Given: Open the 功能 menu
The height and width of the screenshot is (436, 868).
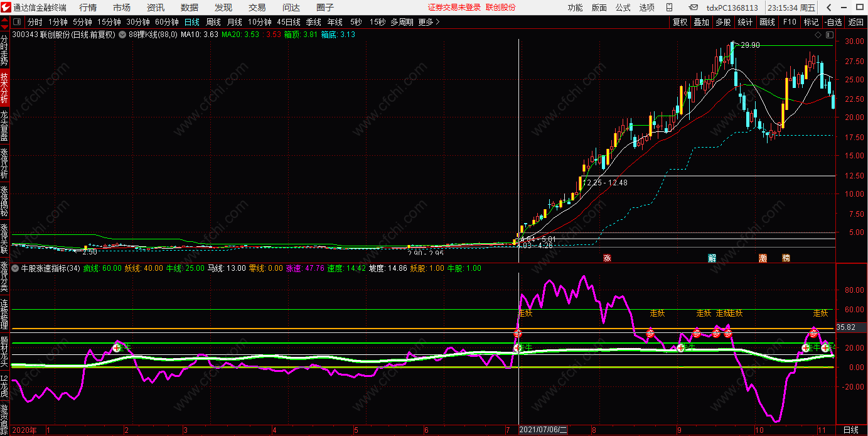Looking at the screenshot, I should tap(575, 8).
